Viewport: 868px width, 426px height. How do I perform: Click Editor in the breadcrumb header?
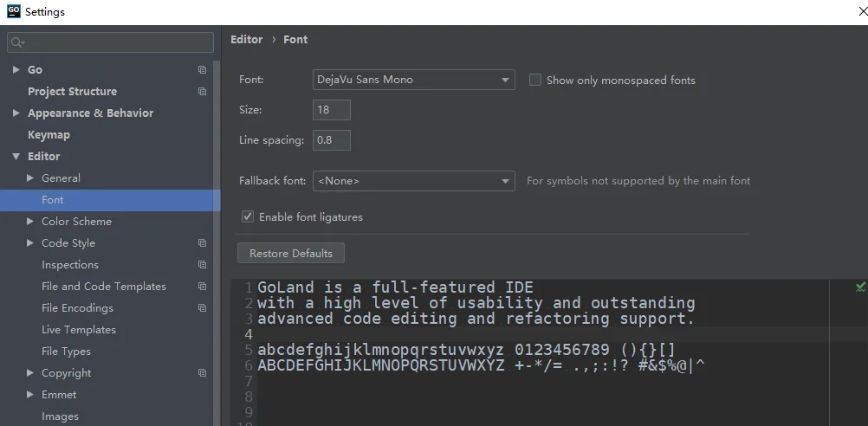coord(246,40)
